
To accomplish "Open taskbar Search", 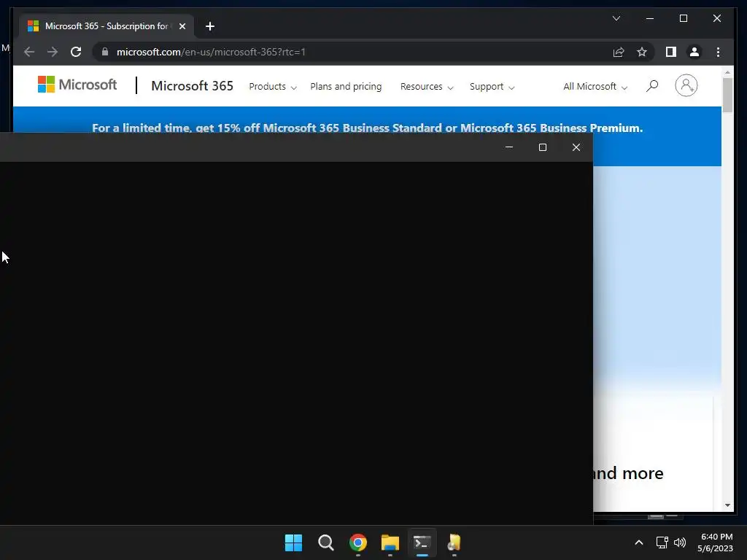I will point(326,542).
